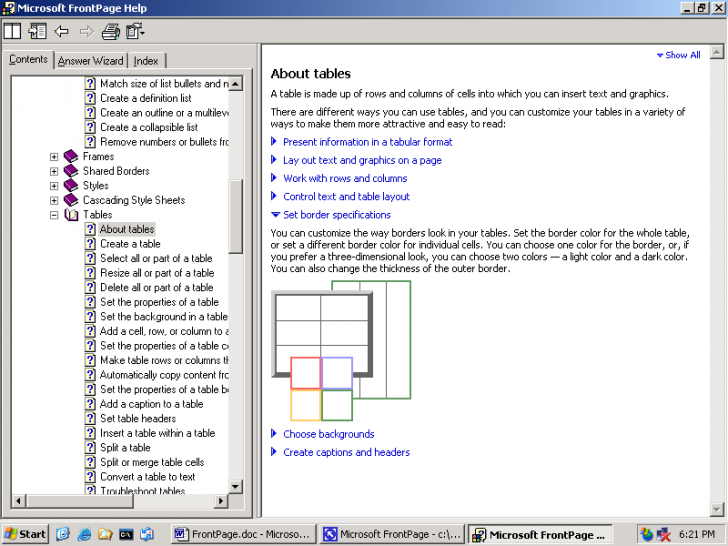Select the Create a table topic
728x546 pixels.
130,244
